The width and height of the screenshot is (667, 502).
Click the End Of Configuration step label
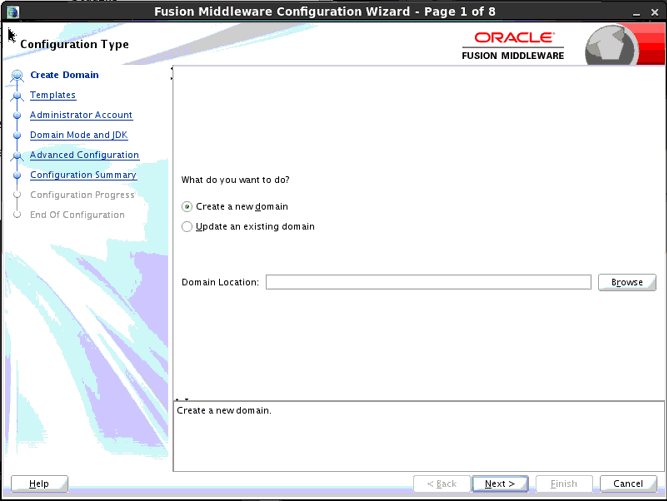pyautogui.click(x=77, y=215)
